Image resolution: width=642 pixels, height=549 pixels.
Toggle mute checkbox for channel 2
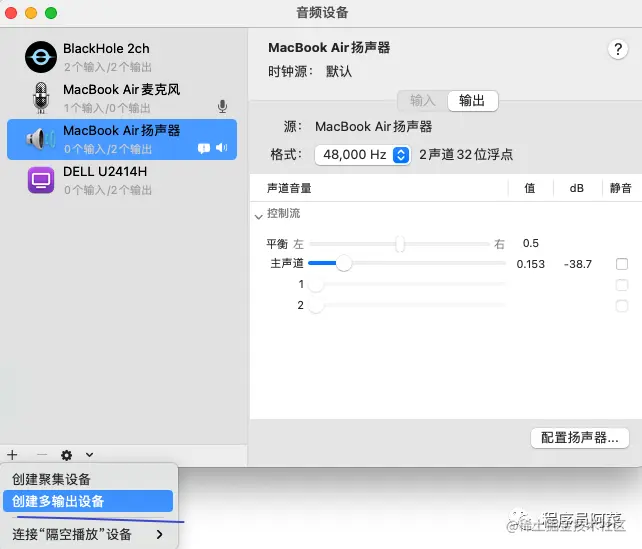pyautogui.click(x=622, y=305)
